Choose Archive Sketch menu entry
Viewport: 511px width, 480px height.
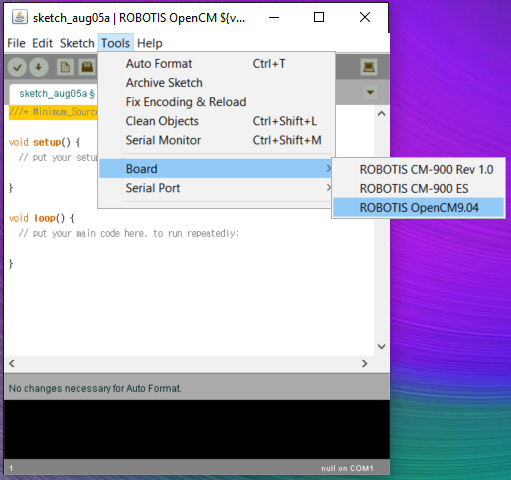(x=164, y=83)
